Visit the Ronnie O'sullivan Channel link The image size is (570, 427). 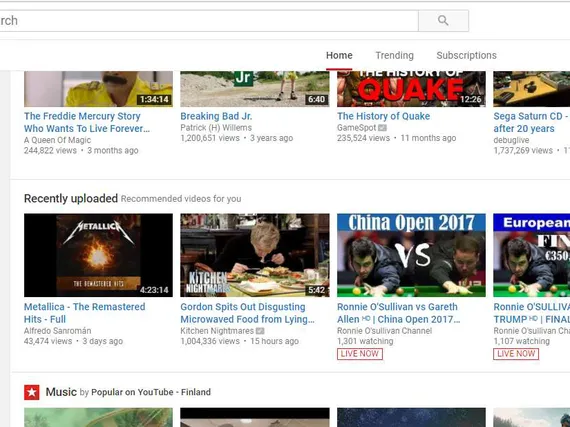(384, 331)
